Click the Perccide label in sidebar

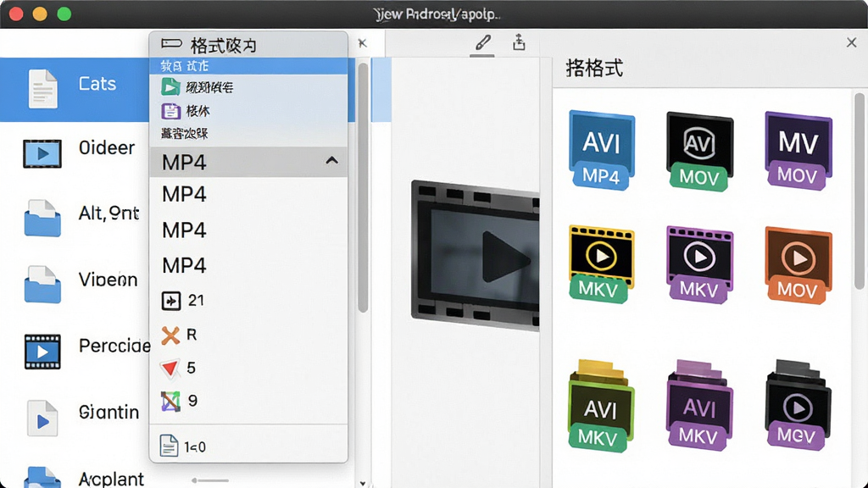click(x=114, y=346)
